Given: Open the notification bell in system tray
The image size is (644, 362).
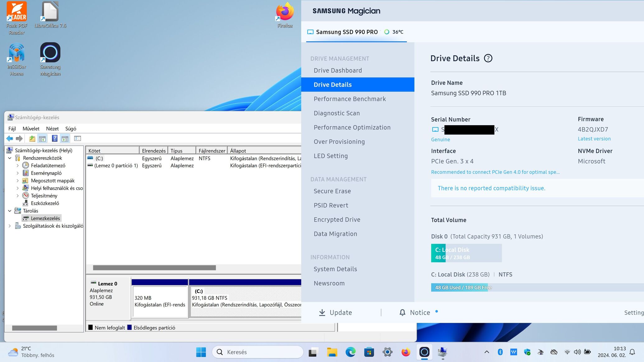Looking at the screenshot, I should click(632, 352).
